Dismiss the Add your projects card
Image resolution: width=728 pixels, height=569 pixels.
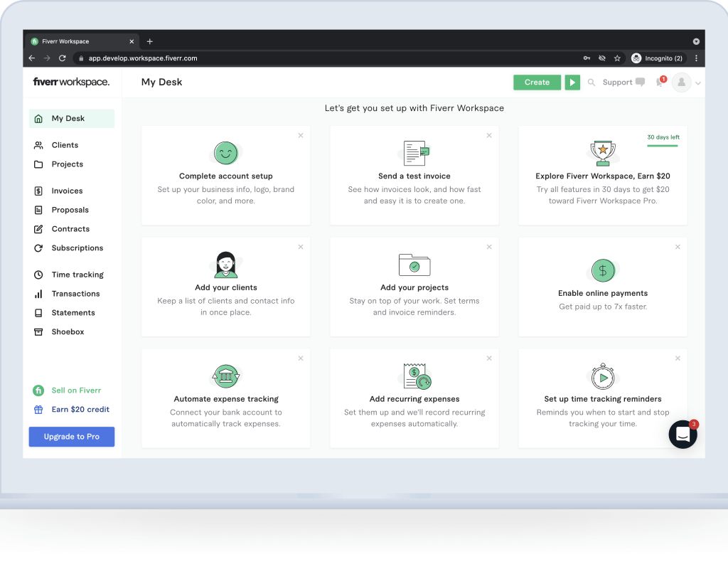[x=489, y=247]
